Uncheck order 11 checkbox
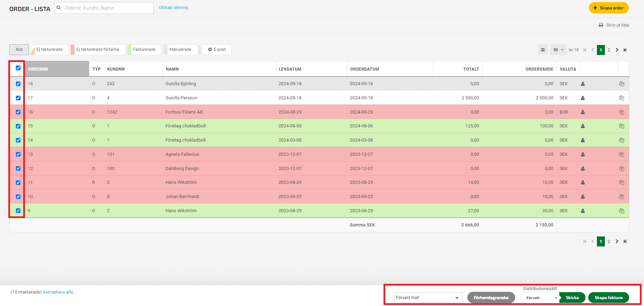Screen dimensions: 644x306 point(18,182)
